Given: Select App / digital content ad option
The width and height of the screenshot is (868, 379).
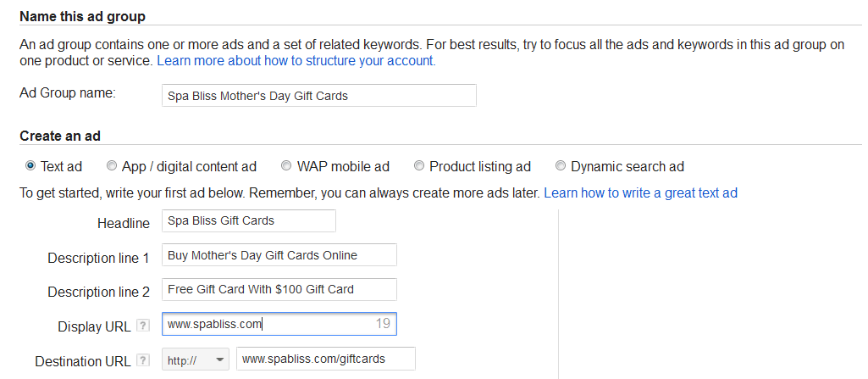Looking at the screenshot, I should [112, 166].
